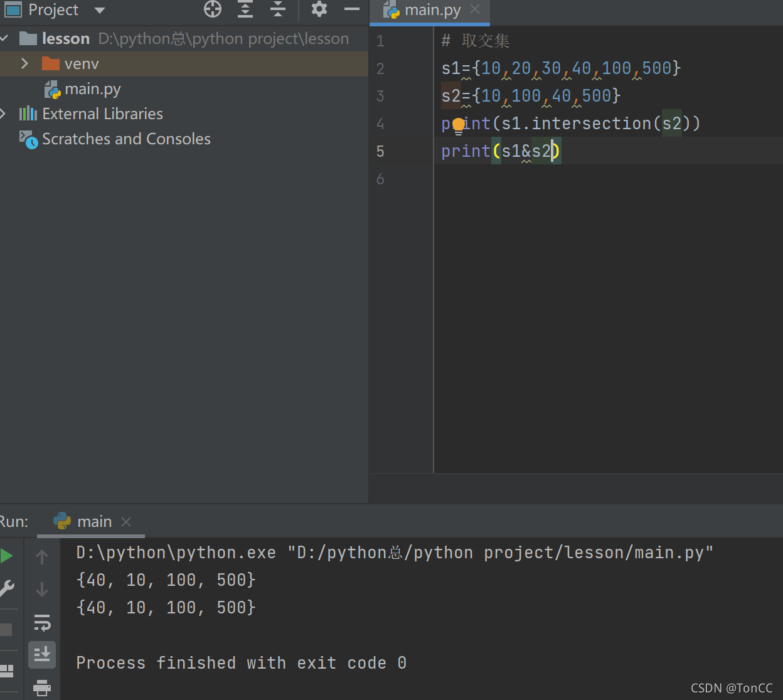Click code line s2={10,100,40,500}

click(531, 96)
